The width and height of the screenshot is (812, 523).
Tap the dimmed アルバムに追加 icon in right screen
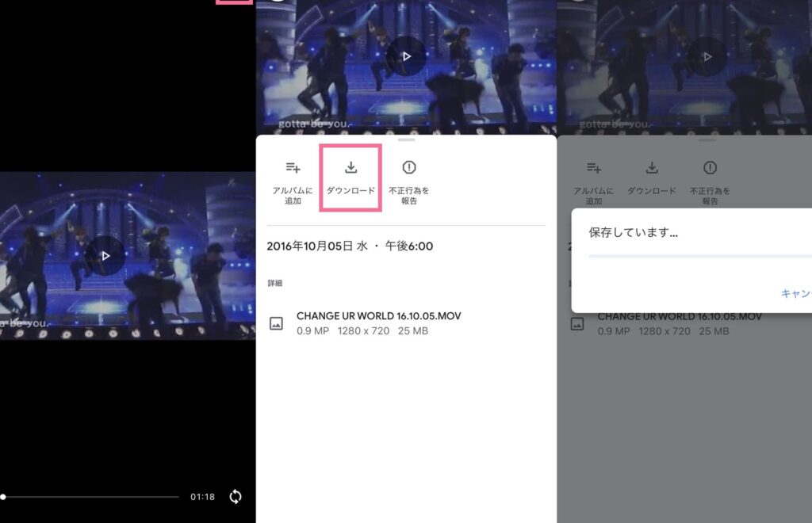(594, 168)
